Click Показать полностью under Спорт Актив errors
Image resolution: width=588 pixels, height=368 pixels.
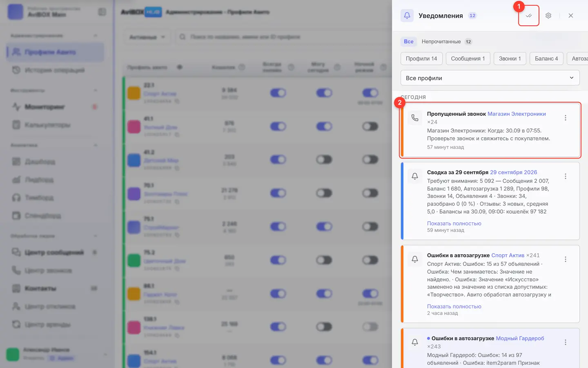pos(454,306)
